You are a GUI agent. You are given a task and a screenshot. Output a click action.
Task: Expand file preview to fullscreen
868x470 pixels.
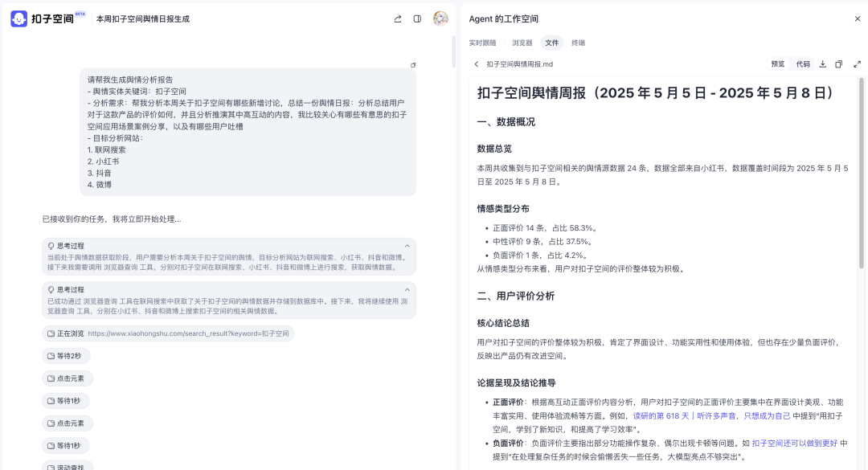pyautogui.click(x=857, y=64)
